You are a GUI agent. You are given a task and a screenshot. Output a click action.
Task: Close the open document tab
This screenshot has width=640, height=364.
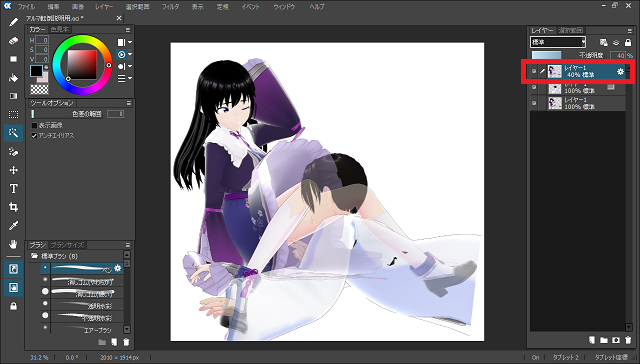[x=119, y=18]
